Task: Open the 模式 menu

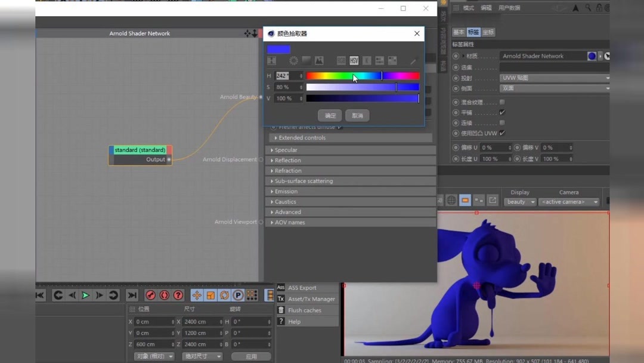Action: (x=470, y=7)
